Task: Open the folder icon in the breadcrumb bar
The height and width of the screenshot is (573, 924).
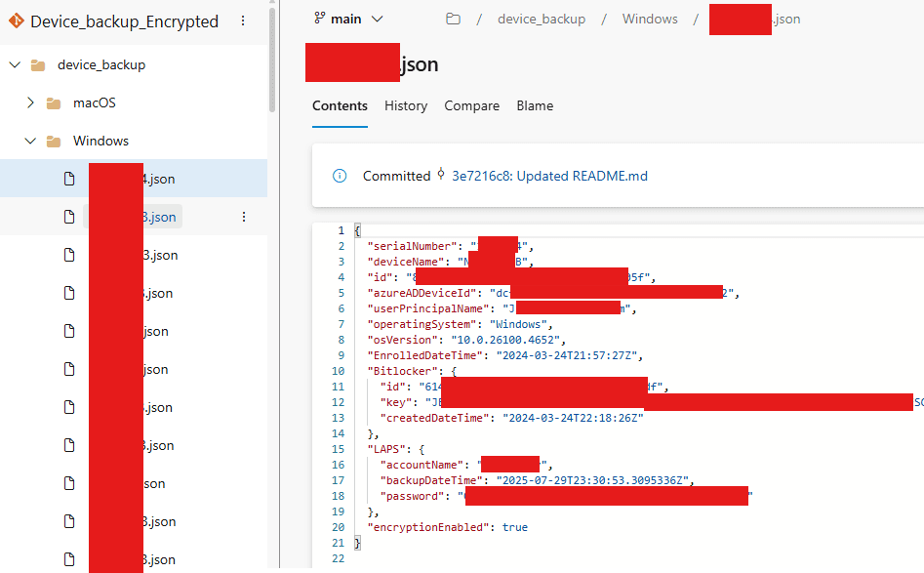Action: click(x=453, y=19)
